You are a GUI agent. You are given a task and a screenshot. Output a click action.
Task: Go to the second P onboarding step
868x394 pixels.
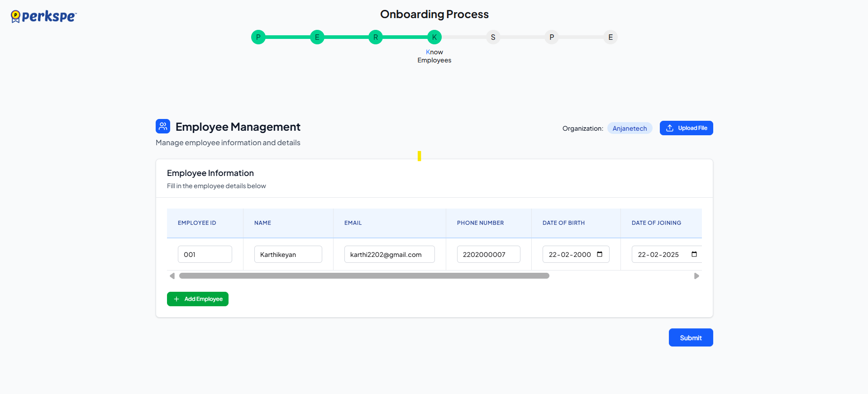click(x=552, y=37)
